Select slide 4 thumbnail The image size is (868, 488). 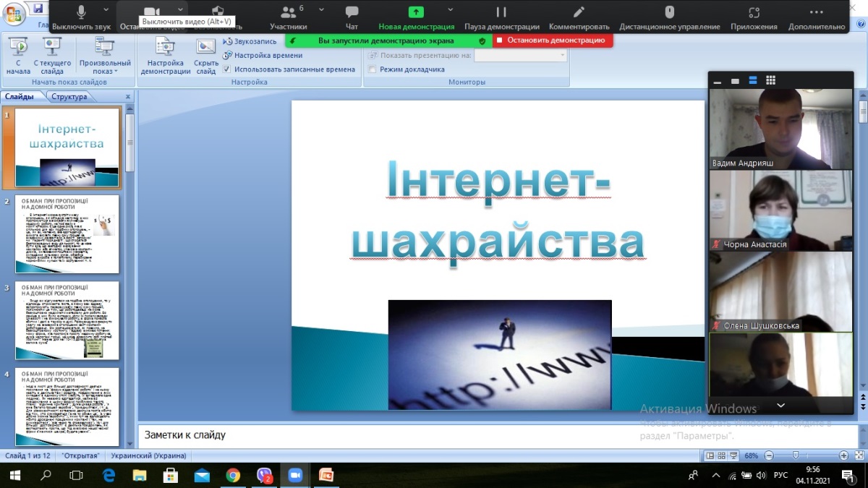[67, 408]
